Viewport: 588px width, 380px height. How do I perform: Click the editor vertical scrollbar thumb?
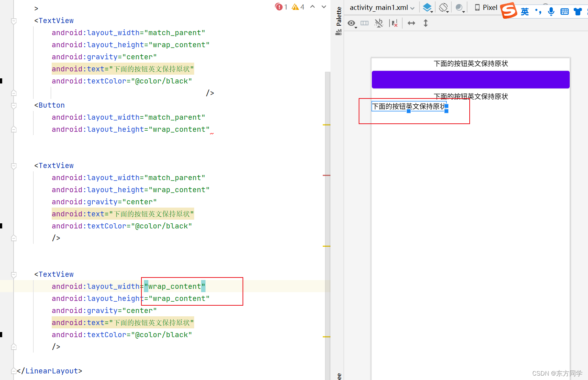[x=328, y=226]
